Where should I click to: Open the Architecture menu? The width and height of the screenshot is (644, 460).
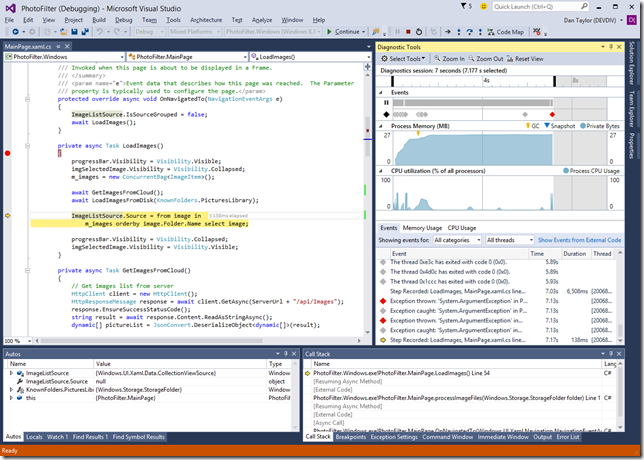(206, 19)
